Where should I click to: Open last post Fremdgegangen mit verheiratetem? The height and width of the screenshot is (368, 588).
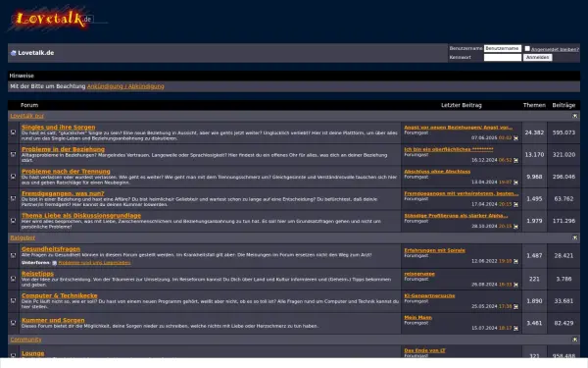[x=462, y=193]
